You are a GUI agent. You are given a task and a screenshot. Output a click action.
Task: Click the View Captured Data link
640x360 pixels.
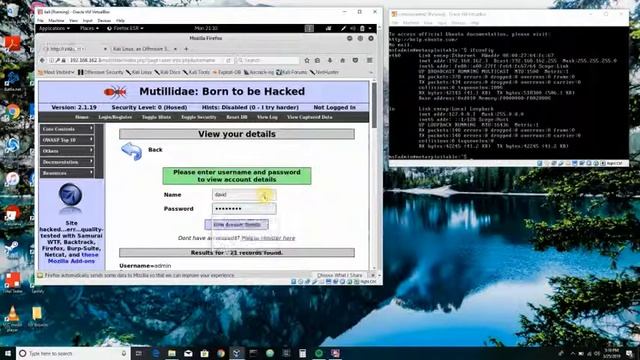click(309, 117)
